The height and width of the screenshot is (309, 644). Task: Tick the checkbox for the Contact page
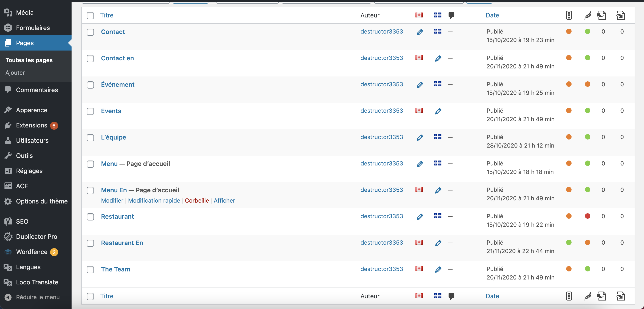tap(90, 32)
